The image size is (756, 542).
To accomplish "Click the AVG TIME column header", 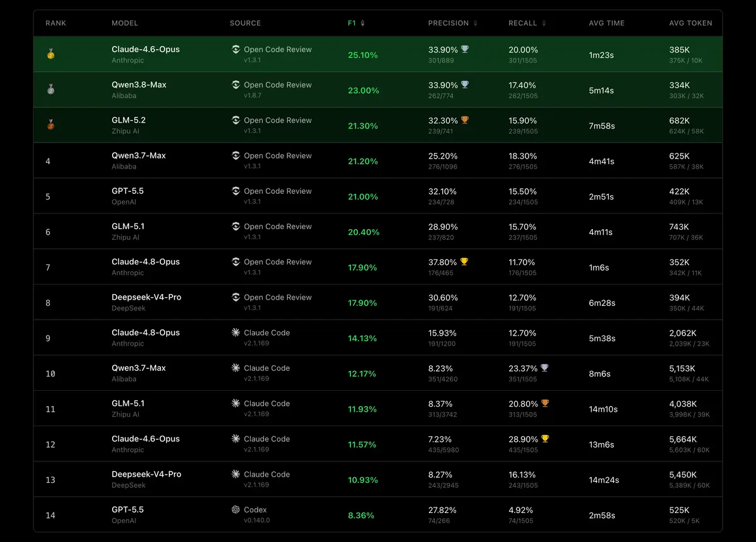I will pos(607,23).
